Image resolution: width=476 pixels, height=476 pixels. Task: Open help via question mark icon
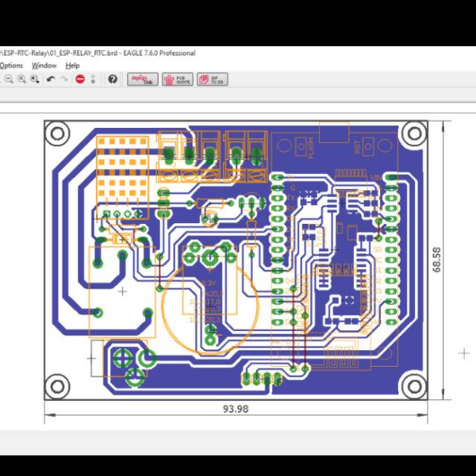tap(112, 80)
